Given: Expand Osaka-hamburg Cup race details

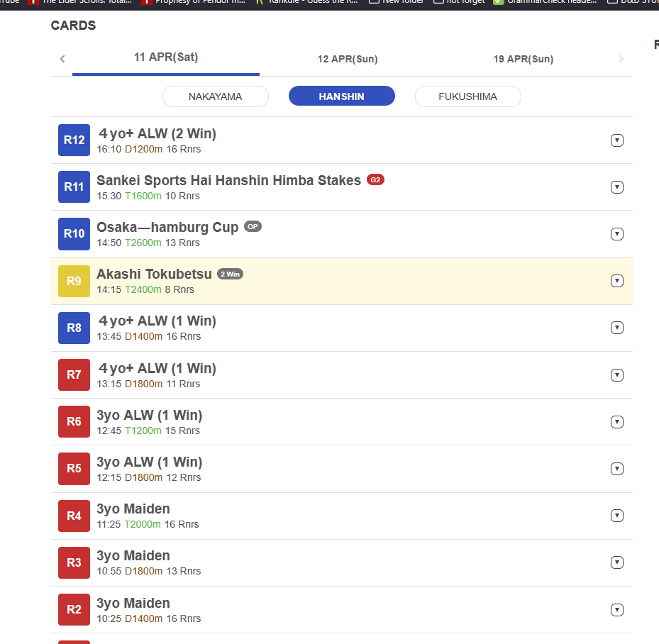Looking at the screenshot, I should [616, 233].
